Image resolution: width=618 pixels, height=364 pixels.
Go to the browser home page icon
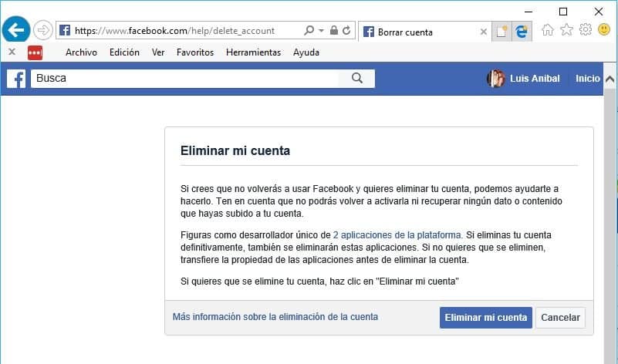(548, 30)
